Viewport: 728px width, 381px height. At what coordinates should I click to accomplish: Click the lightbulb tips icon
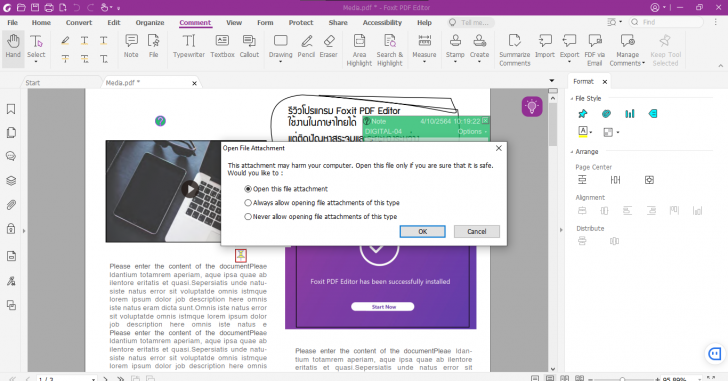tap(532, 107)
